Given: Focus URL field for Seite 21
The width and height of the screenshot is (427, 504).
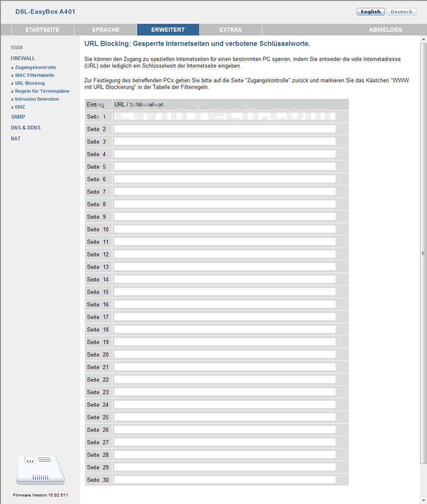Looking at the screenshot, I should coord(225,367).
